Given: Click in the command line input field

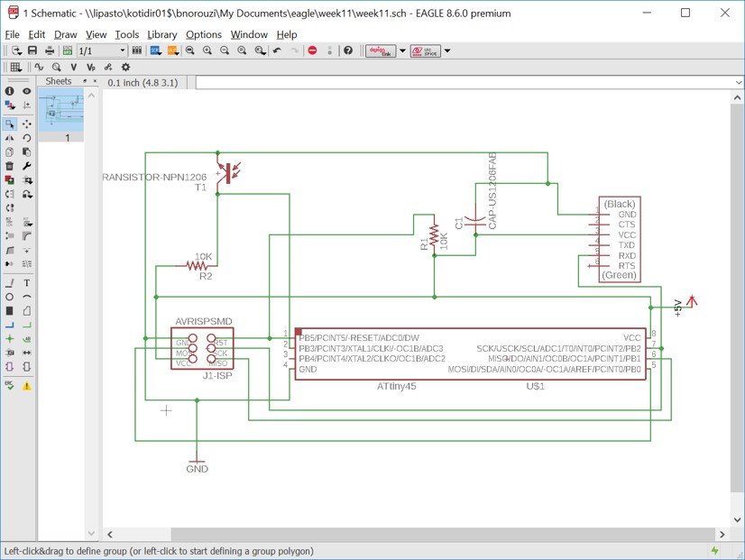Looking at the screenshot, I should click(x=464, y=83).
